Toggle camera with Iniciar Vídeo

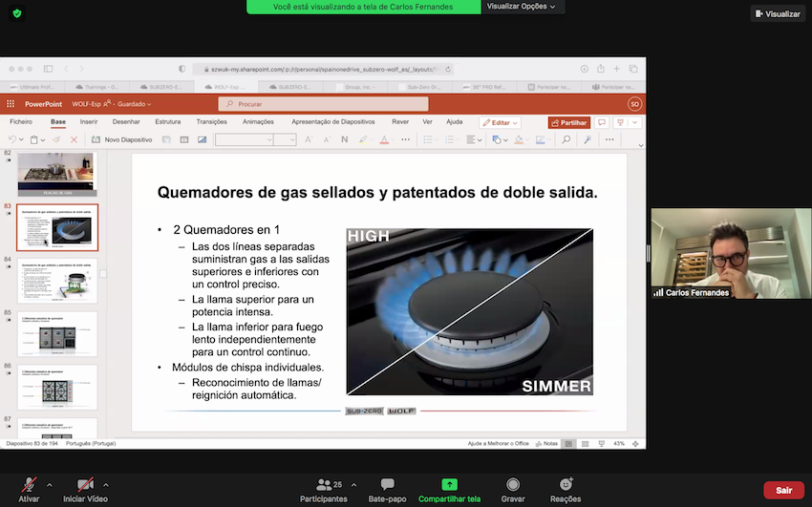point(85,490)
